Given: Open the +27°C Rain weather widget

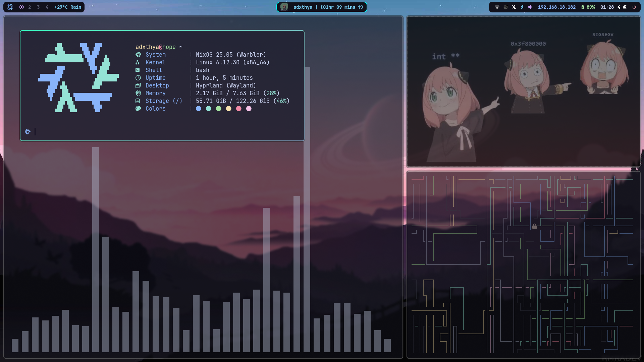Looking at the screenshot, I should (x=68, y=7).
